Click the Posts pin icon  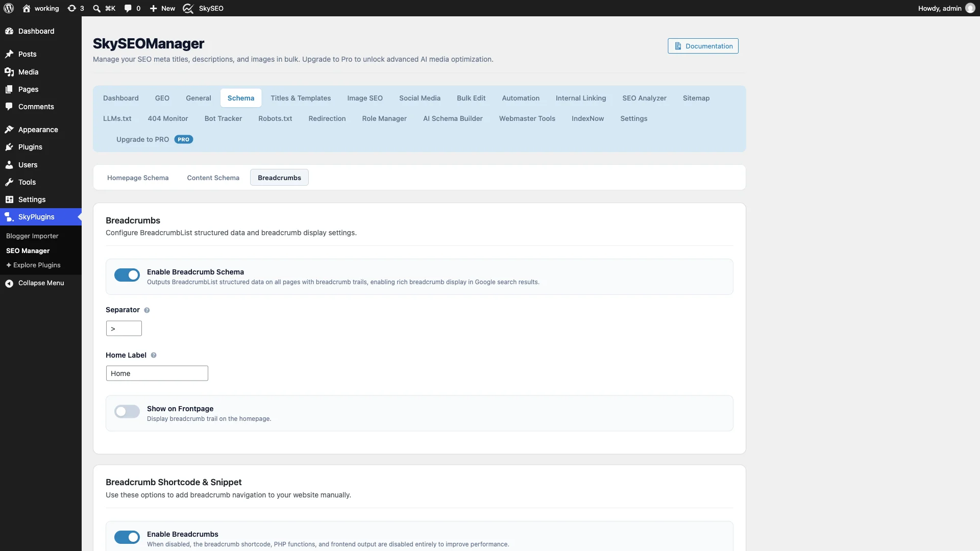coord(9,54)
